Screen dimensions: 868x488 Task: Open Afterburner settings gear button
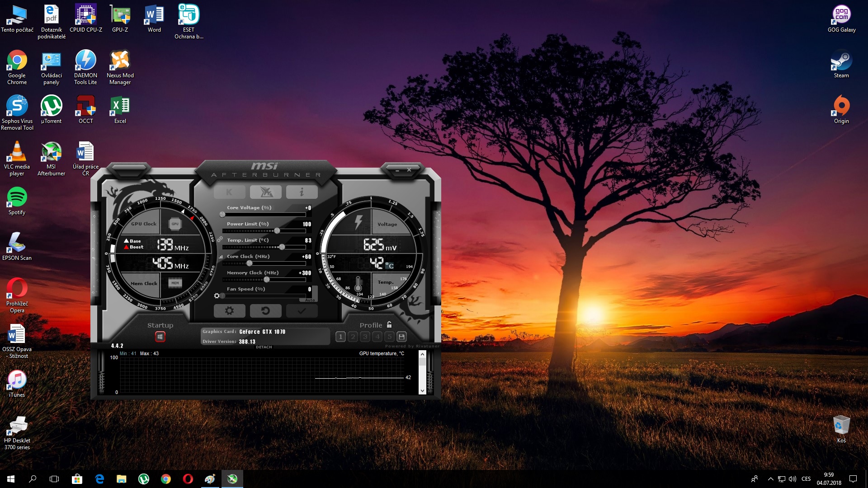[x=229, y=311]
